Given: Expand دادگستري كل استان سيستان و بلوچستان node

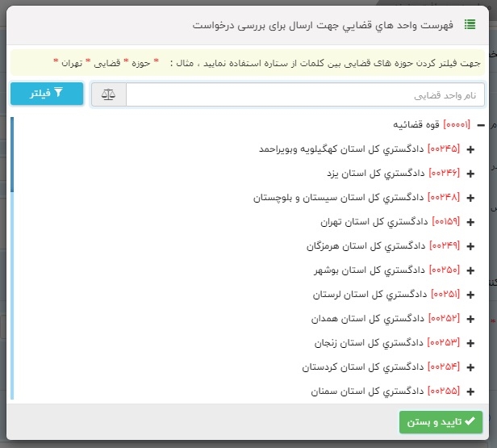Looking at the screenshot, I should coord(470,198).
